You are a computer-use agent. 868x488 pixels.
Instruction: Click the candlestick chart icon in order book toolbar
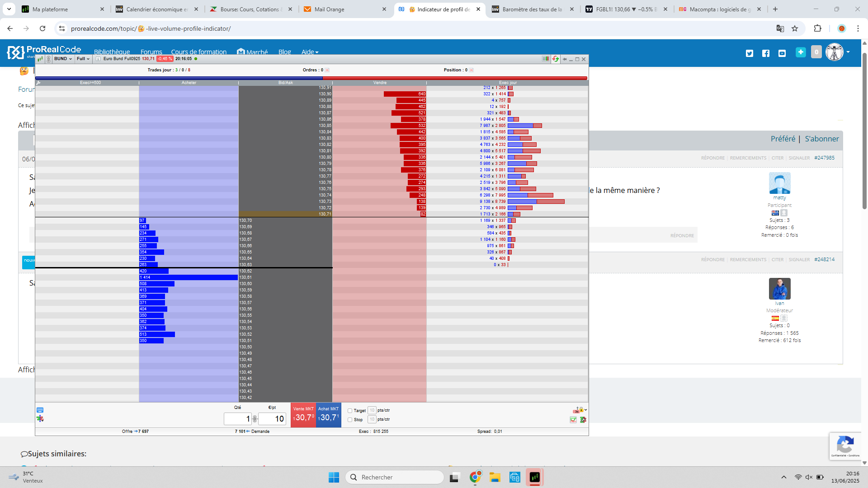[x=40, y=59]
